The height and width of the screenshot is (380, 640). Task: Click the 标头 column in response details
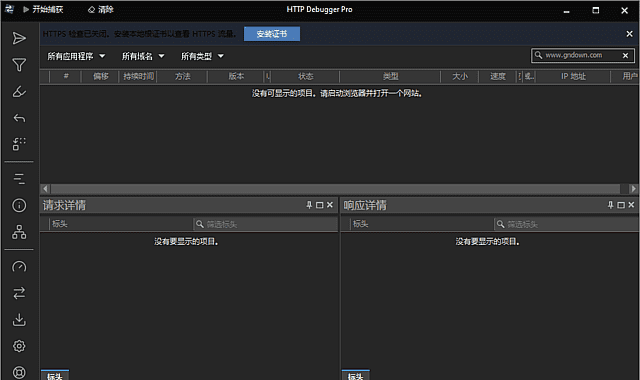tap(422, 224)
